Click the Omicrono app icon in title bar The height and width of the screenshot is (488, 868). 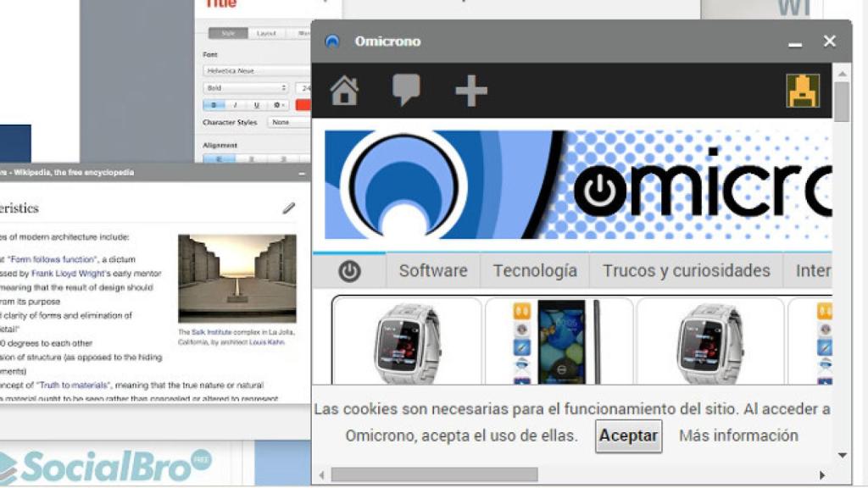pos(332,42)
